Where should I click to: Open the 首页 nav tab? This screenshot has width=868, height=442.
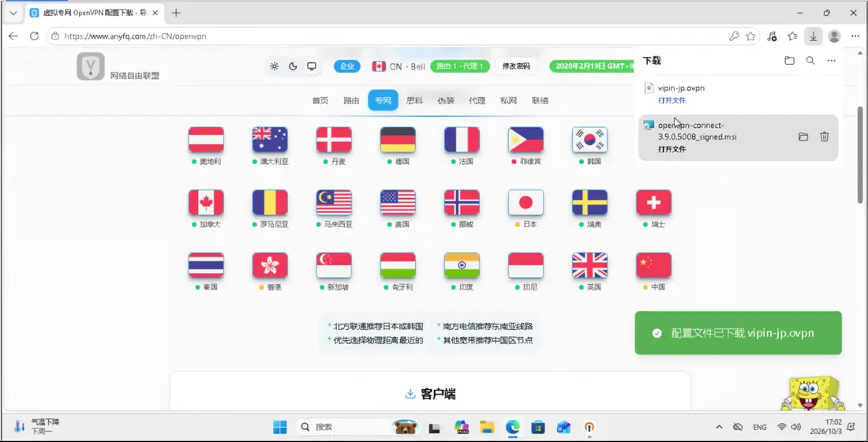tap(320, 100)
